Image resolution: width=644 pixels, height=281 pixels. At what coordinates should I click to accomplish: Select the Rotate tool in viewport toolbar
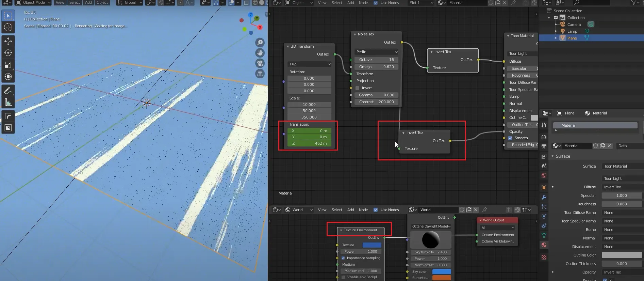click(8, 53)
